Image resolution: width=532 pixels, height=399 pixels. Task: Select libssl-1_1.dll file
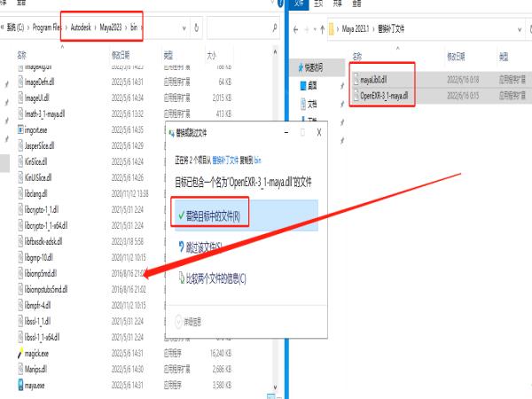[37, 321]
